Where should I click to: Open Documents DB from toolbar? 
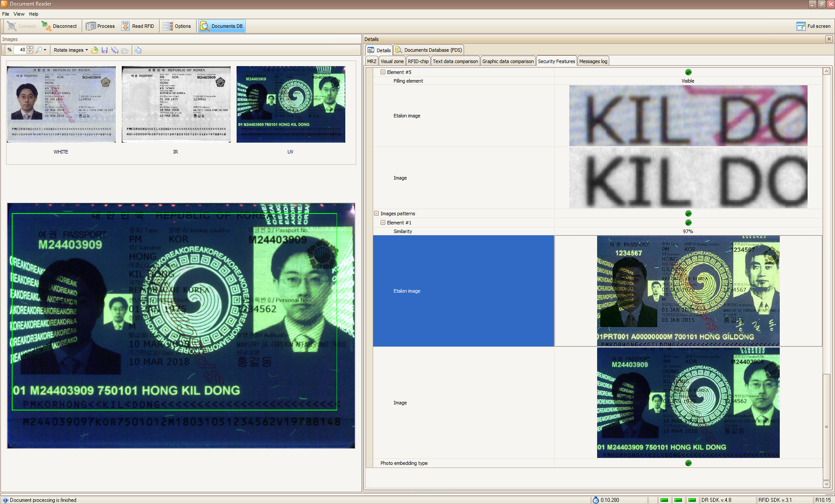[222, 26]
